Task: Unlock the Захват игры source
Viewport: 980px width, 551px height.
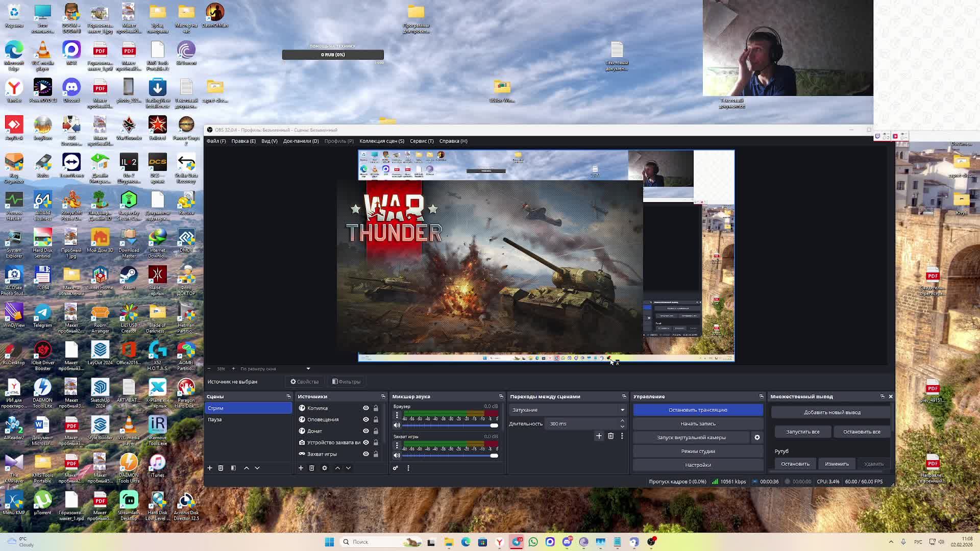Action: (x=376, y=454)
